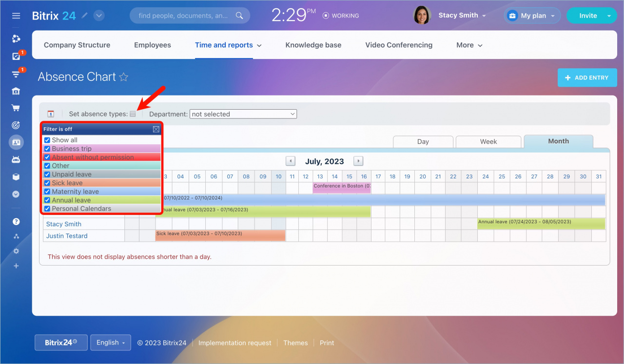Open the calendar date picker icon
This screenshot has width=624, height=364.
[51, 114]
